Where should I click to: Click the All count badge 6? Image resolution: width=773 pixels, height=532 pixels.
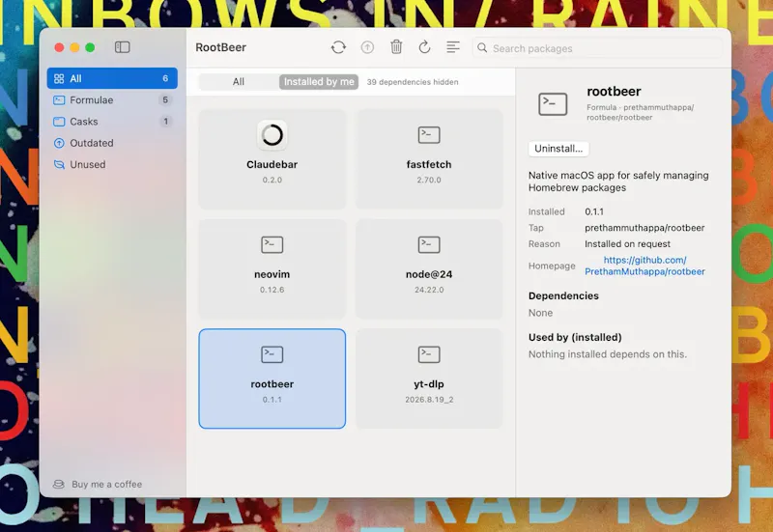tap(165, 78)
